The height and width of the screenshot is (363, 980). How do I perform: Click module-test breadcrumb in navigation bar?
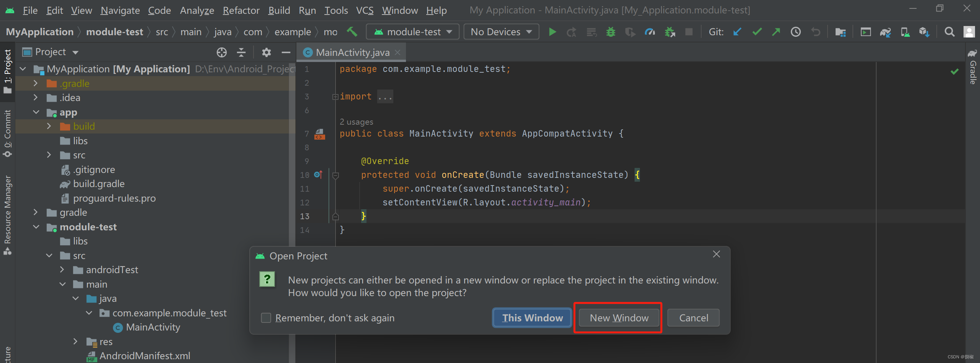click(x=115, y=32)
